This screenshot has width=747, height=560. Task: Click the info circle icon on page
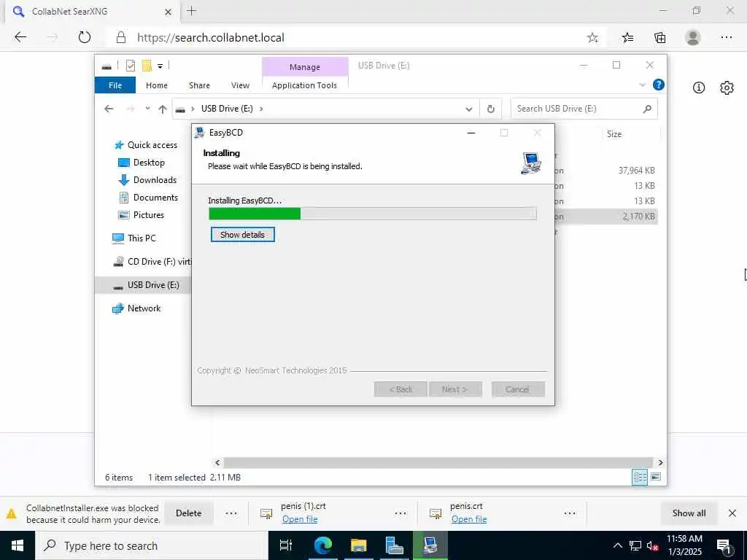click(x=698, y=87)
